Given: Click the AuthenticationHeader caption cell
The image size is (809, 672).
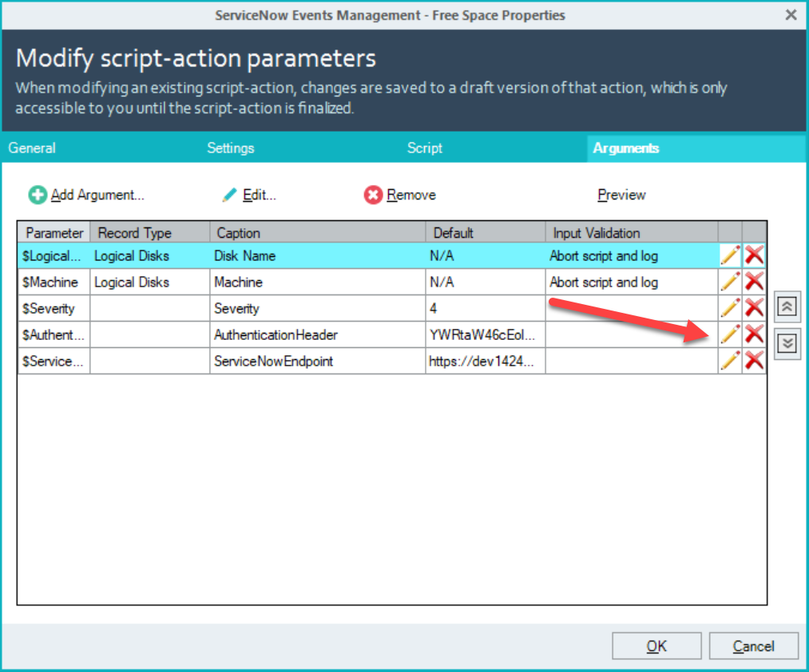Looking at the screenshot, I should tap(318, 334).
